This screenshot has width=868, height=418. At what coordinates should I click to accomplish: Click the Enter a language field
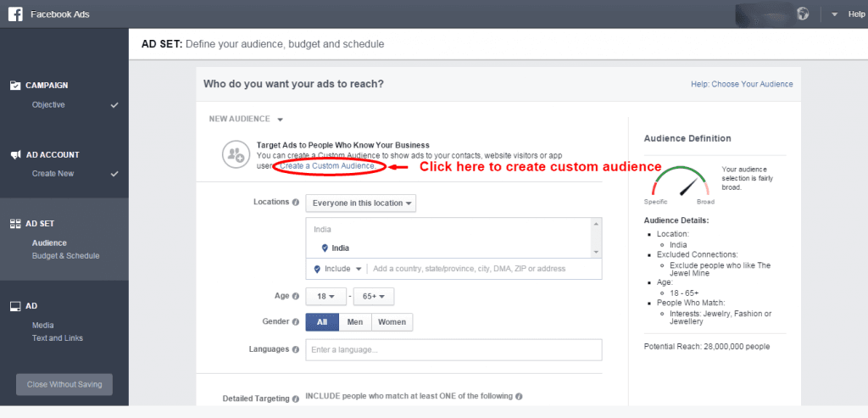point(454,350)
